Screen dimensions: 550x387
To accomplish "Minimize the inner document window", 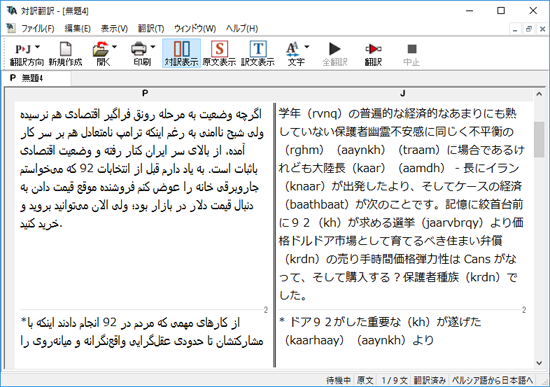I will click(x=515, y=29).
